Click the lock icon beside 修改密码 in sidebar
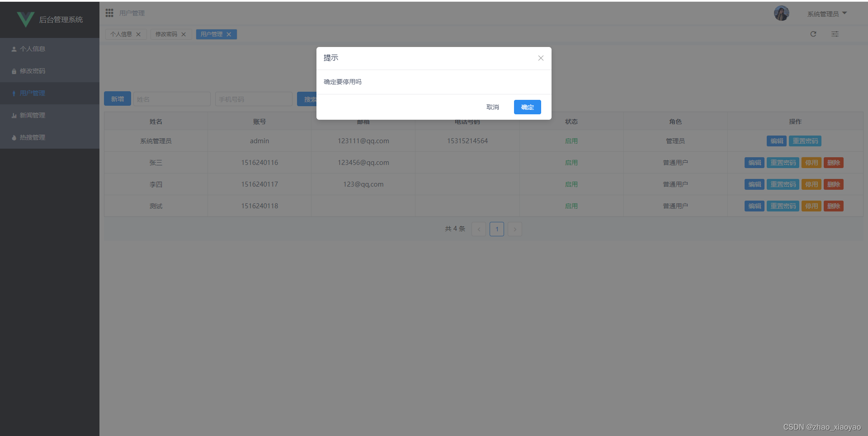This screenshot has height=436, width=868. pos(14,71)
